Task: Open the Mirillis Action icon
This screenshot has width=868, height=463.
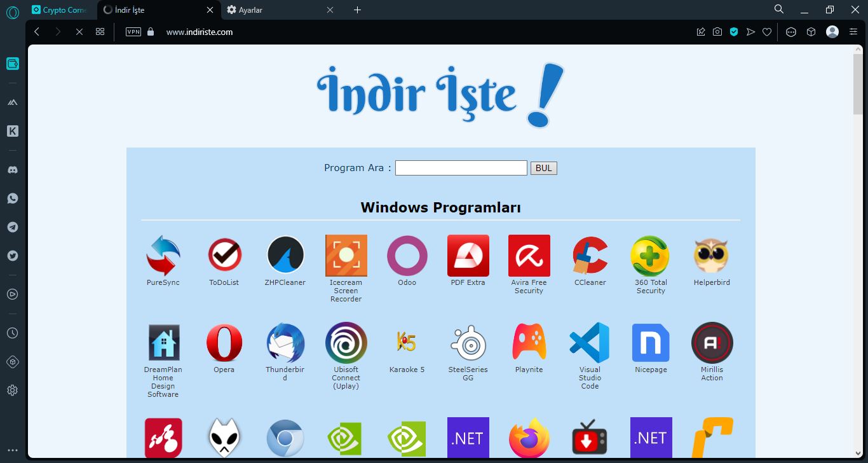Action: (712, 343)
